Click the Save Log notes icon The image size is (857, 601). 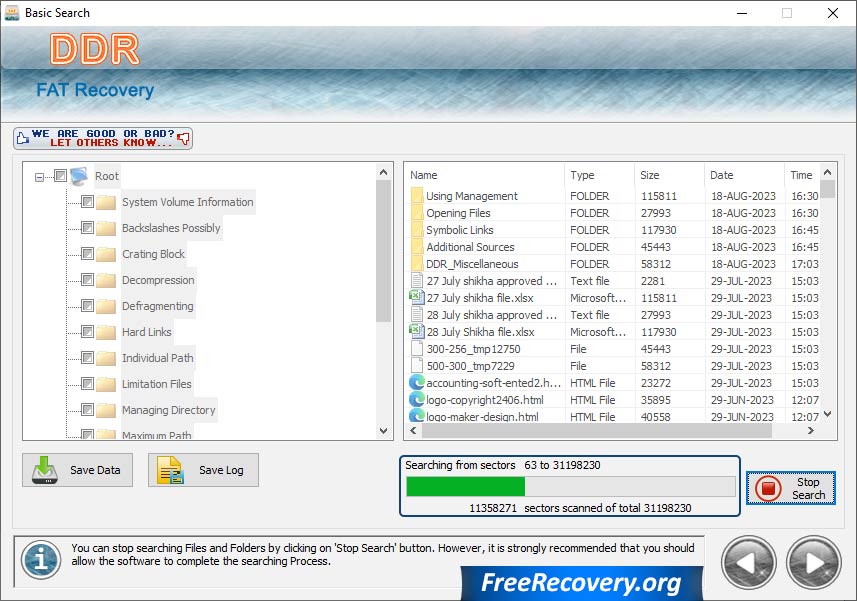pyautogui.click(x=170, y=470)
